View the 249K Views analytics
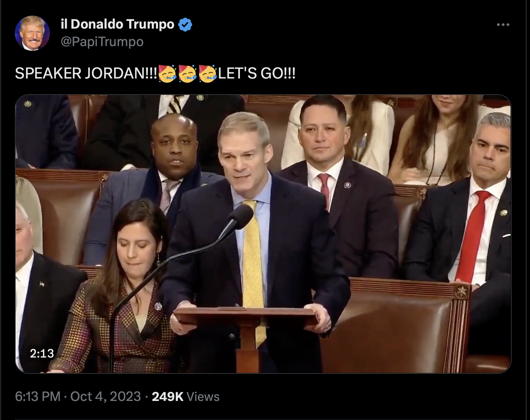 (x=186, y=396)
